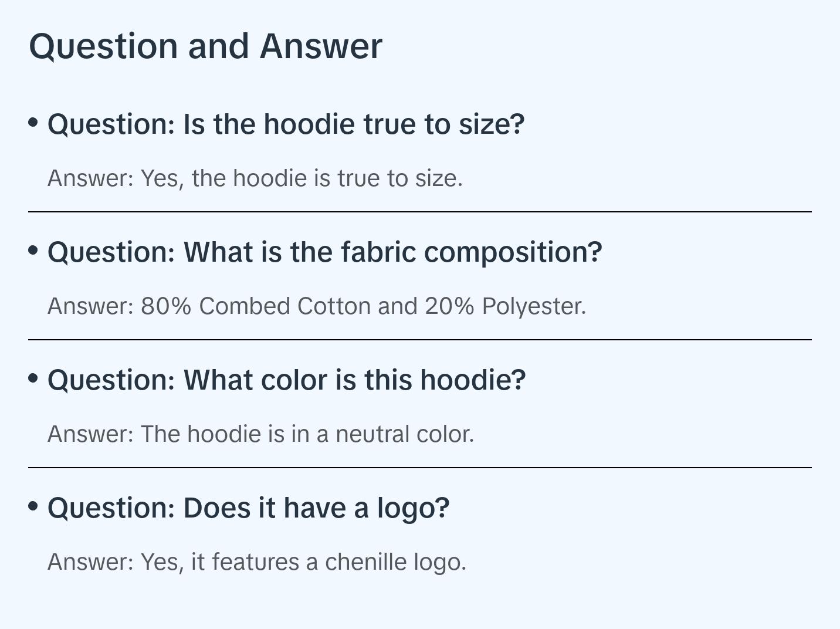Click the divider line below the size answer
Image resolution: width=840 pixels, height=629 pixels.
tap(420, 212)
